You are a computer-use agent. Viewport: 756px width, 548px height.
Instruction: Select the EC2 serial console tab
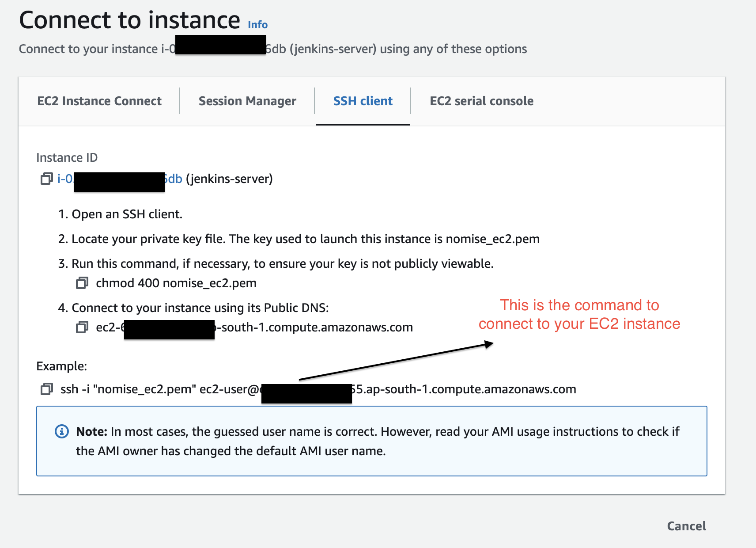(481, 101)
